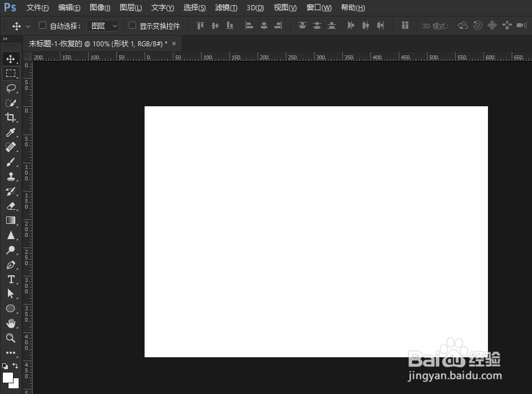Viewport: 532px width, 394px height.
Task: Open the 3D(D) menu
Action: 255,7
